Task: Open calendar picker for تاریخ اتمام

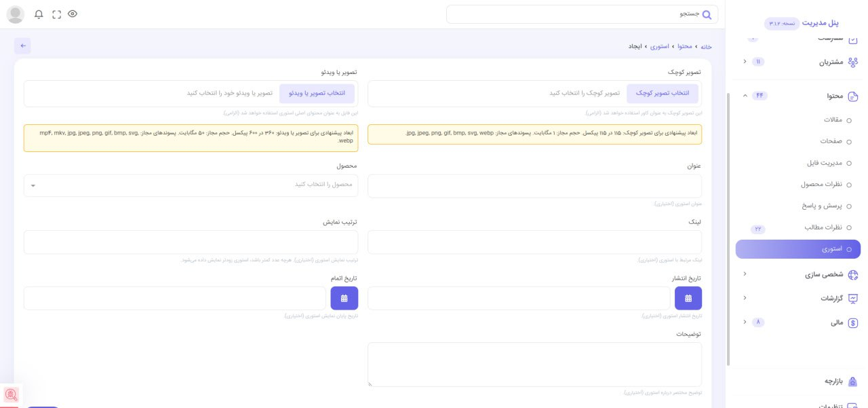Action: click(x=344, y=298)
